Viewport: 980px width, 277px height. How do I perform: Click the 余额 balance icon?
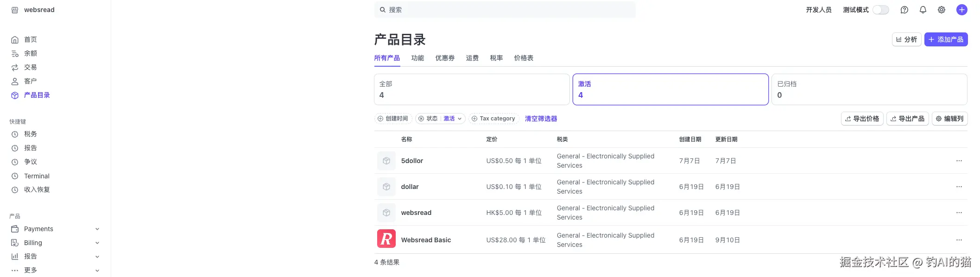point(15,54)
